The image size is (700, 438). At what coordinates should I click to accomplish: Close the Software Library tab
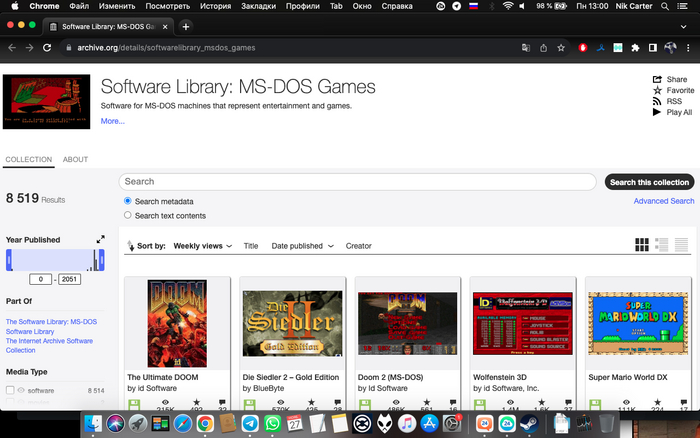click(x=165, y=27)
